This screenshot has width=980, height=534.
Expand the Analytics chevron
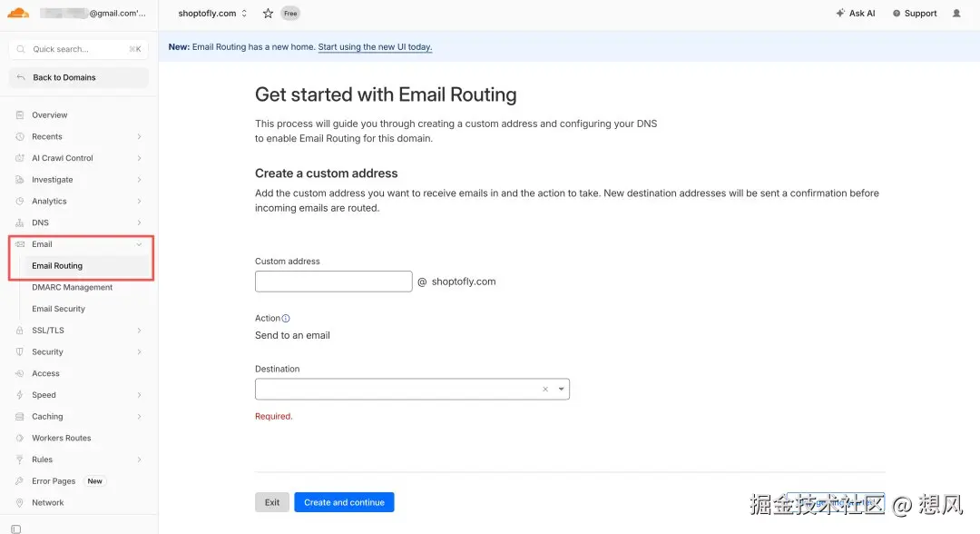(x=139, y=202)
